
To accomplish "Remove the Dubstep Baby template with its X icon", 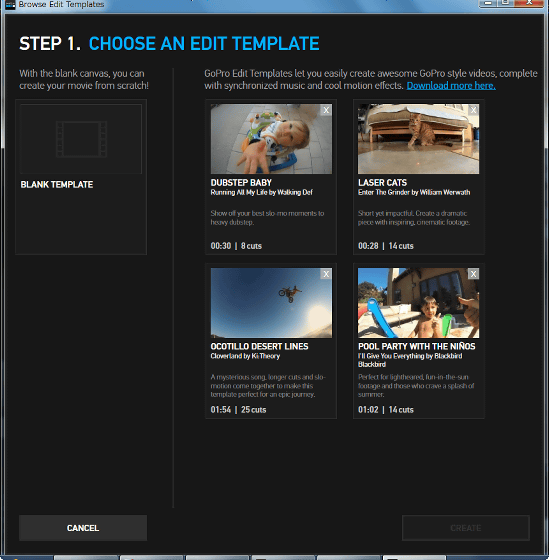I will pos(326,110).
